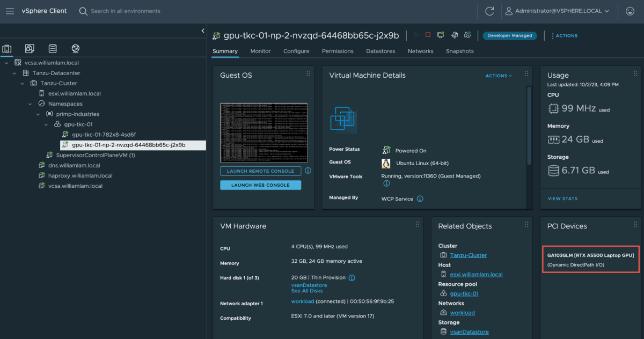
Task: Open VIEW STATS link in Usage card
Action: 562,198
